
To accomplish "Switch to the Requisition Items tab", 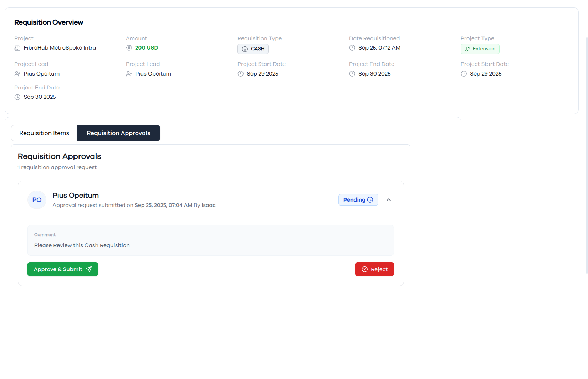I will click(44, 133).
